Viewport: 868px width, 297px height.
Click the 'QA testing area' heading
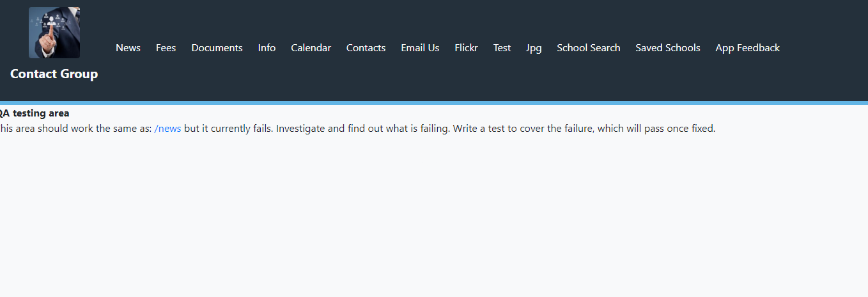[x=35, y=113]
